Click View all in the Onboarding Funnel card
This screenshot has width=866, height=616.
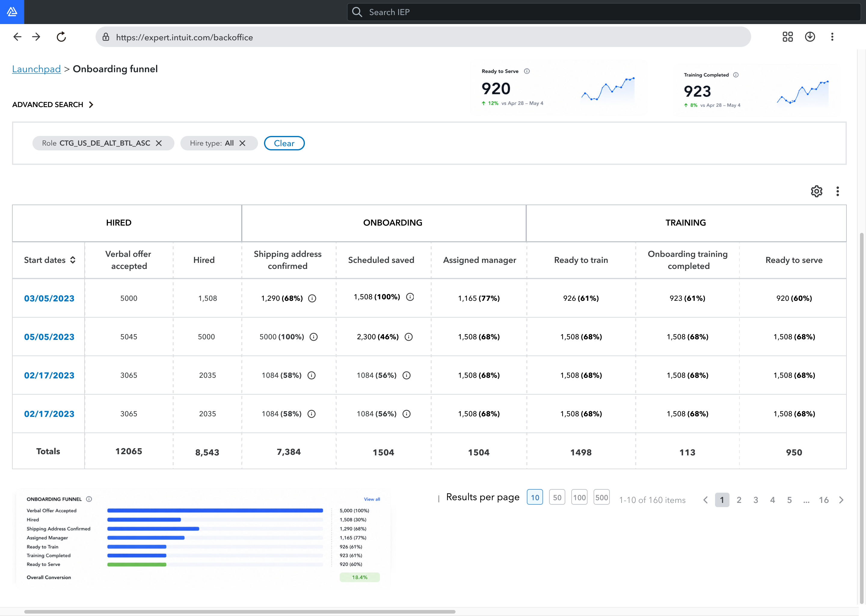coord(372,499)
